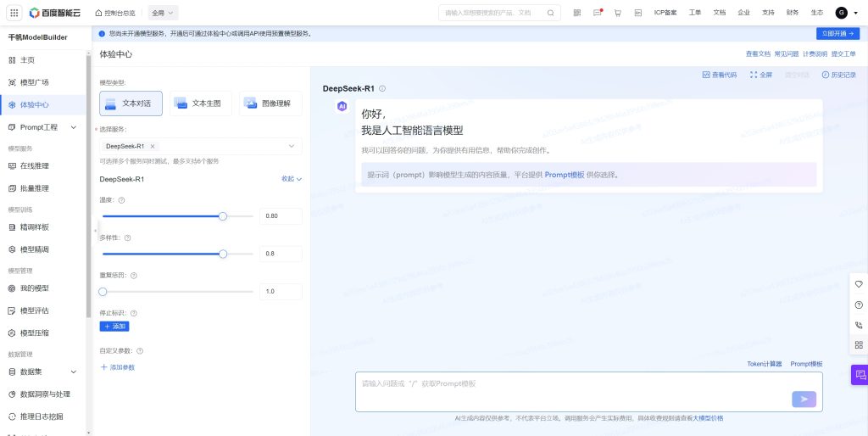This screenshot has width=868, height=436.
Task: Click the info icon beside DeepSeek-R1 title
Action: coord(382,88)
